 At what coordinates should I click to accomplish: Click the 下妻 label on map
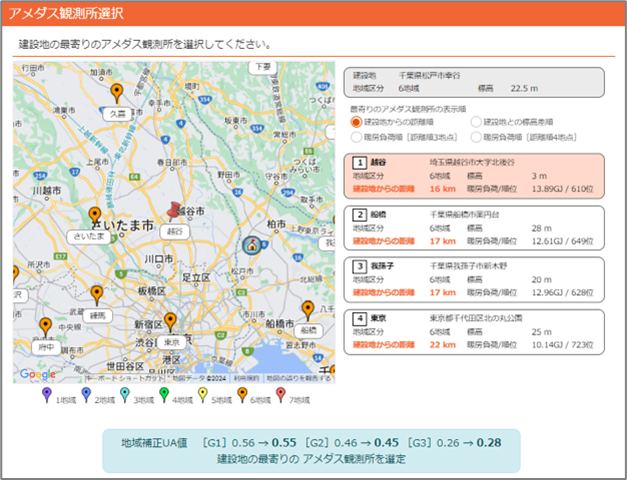pos(263,67)
